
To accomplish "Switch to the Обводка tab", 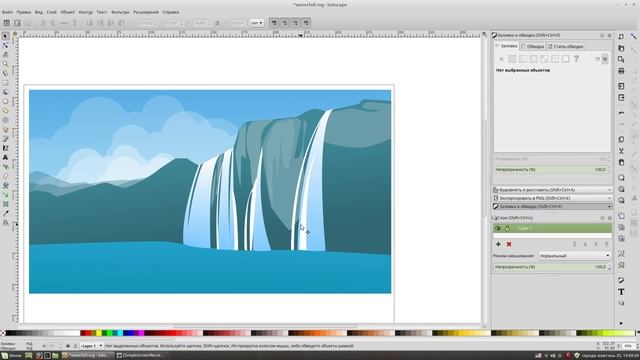I will click(533, 47).
